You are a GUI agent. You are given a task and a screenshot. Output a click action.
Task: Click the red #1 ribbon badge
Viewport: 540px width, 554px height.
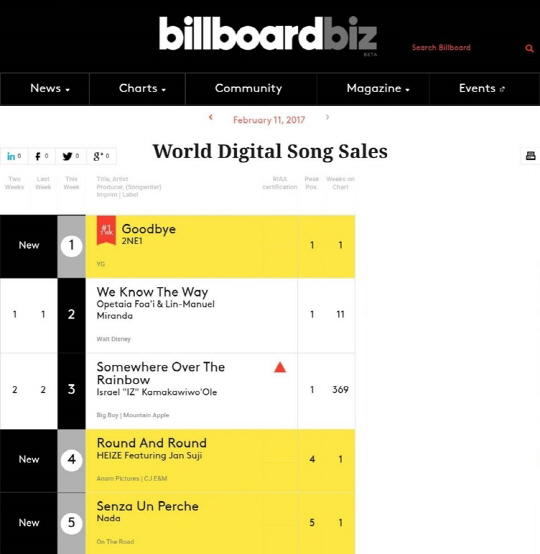106,230
